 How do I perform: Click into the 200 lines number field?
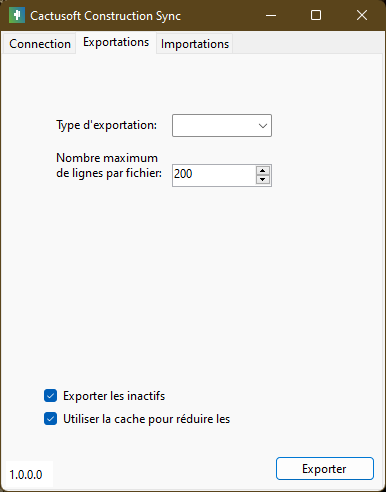pos(214,175)
